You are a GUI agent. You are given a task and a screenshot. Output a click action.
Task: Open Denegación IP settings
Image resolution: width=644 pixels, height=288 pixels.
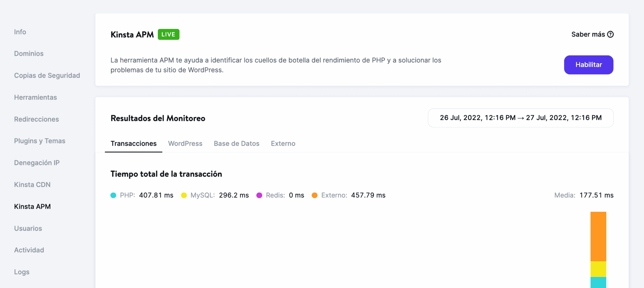pos(36,162)
